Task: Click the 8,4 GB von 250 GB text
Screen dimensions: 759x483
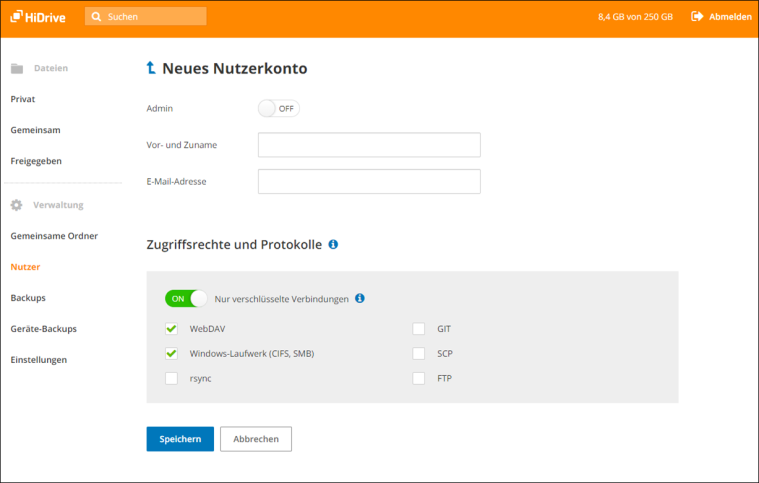Action: pos(636,17)
